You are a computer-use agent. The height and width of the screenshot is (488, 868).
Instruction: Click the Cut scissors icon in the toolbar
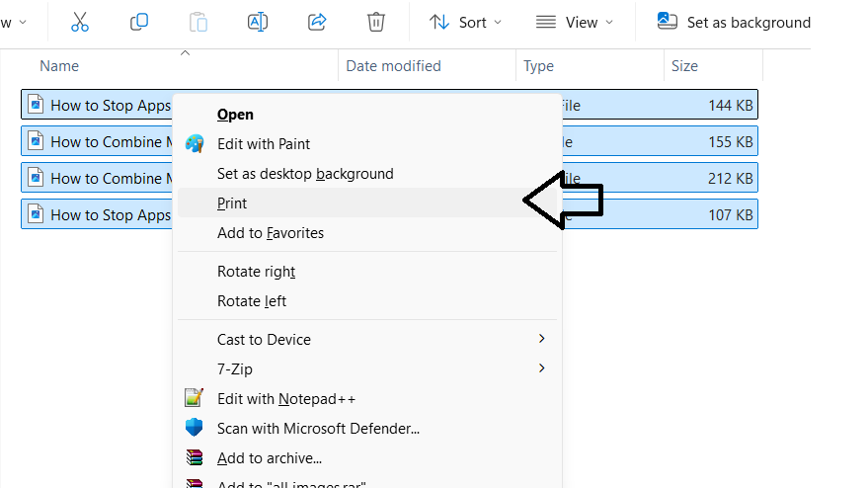coord(80,22)
